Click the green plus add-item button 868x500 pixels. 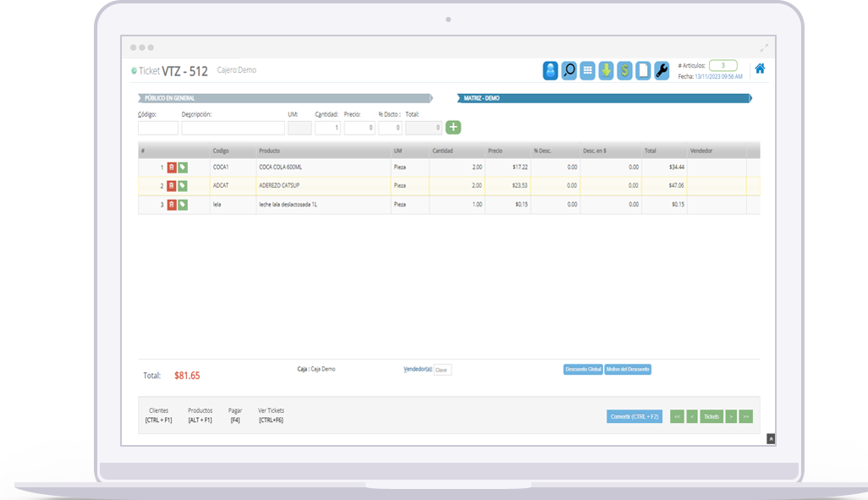click(453, 128)
